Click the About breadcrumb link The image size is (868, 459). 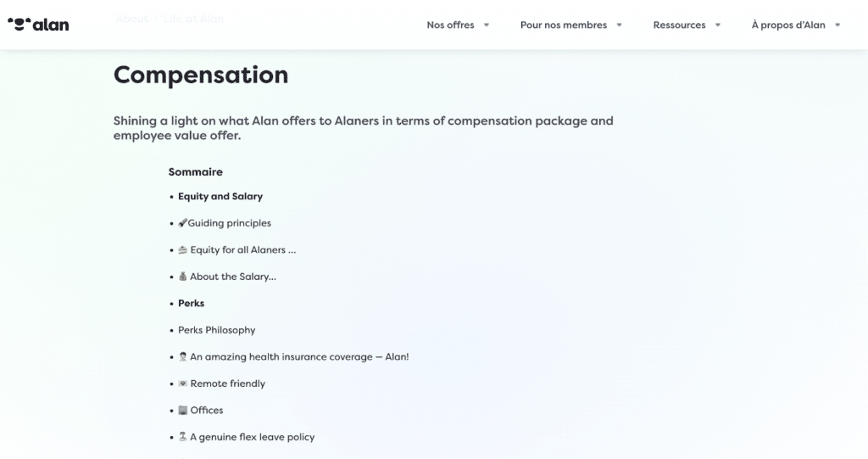coord(131,19)
